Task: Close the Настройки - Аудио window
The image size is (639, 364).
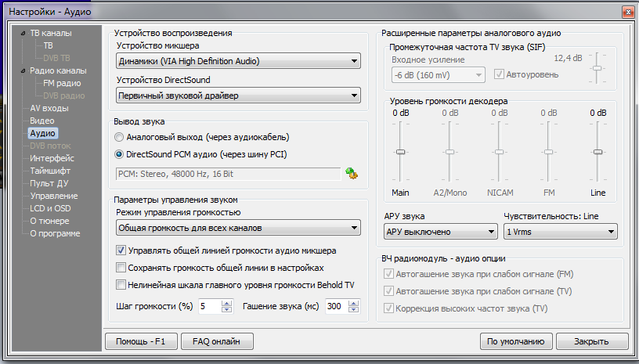Action: (x=627, y=11)
